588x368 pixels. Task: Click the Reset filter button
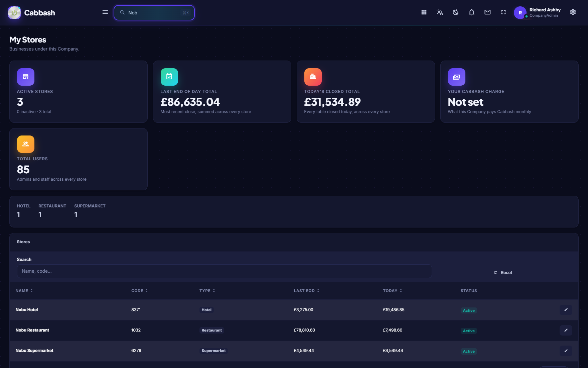(503, 273)
